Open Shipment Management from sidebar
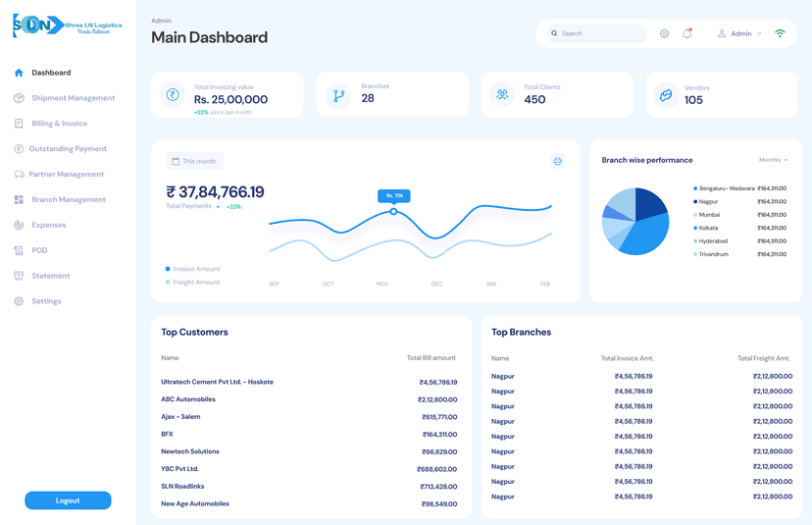 click(73, 98)
